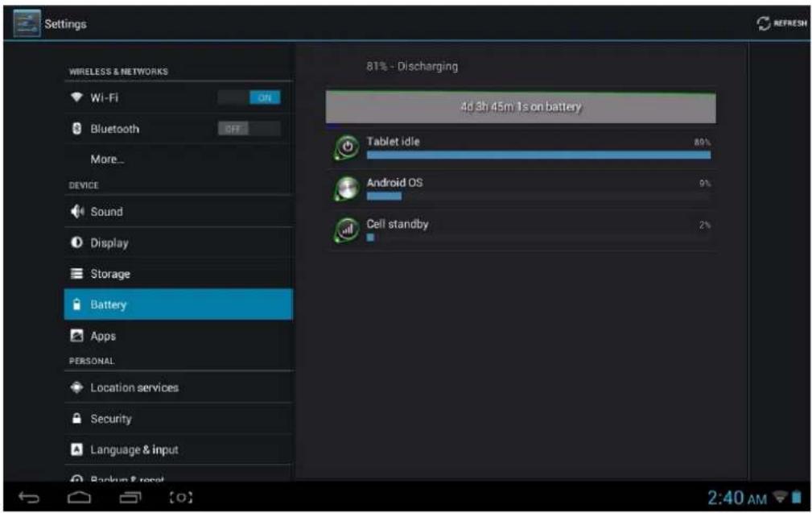Viewport: 812px width, 513px height.
Task: Open More... wireless options
Action: (x=107, y=159)
